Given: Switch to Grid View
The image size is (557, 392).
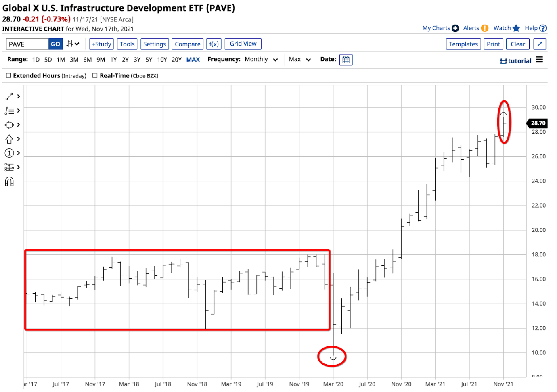Looking at the screenshot, I should pos(243,44).
